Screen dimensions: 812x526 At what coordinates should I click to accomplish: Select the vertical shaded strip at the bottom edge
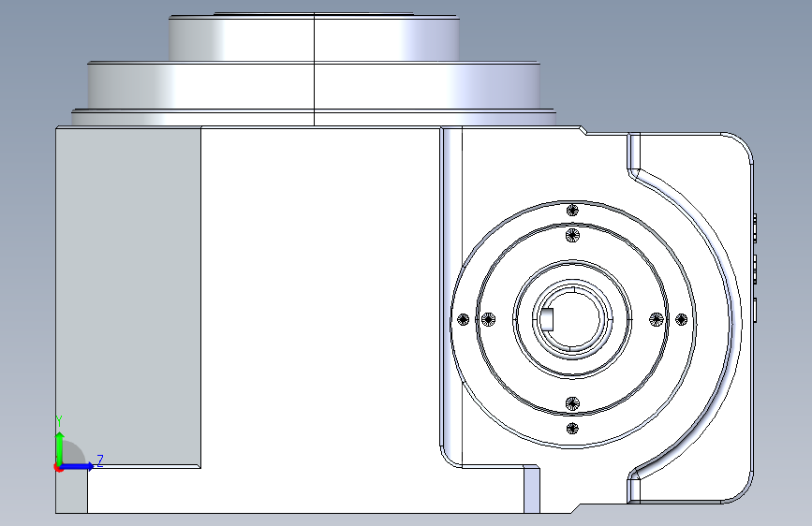coord(532,489)
